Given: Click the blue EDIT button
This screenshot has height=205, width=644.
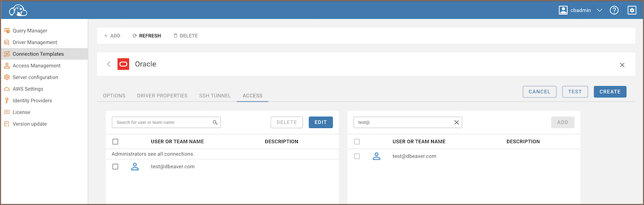Looking at the screenshot, I should (320, 123).
